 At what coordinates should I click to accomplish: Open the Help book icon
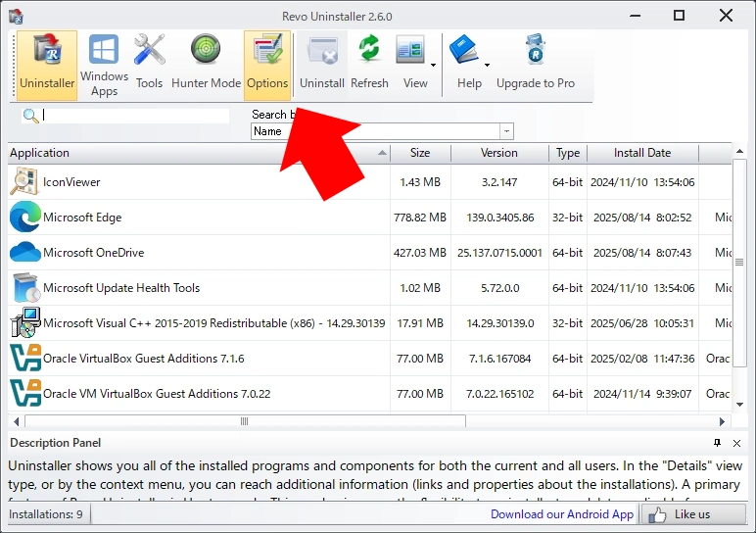[463, 49]
